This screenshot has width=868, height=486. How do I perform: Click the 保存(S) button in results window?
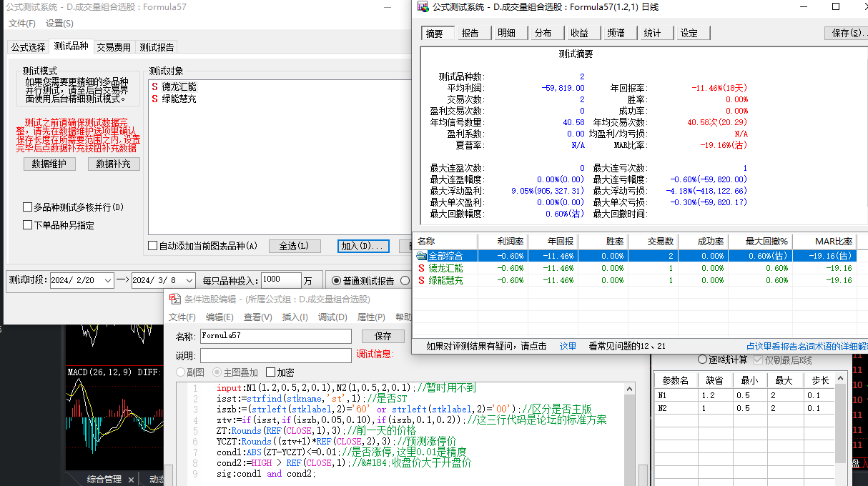point(847,33)
